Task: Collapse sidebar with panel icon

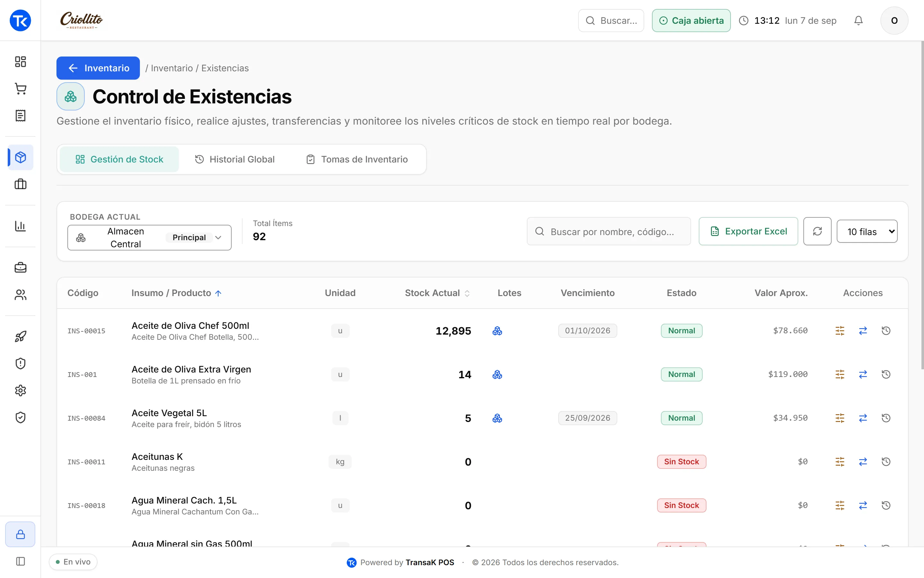Action: click(x=20, y=561)
